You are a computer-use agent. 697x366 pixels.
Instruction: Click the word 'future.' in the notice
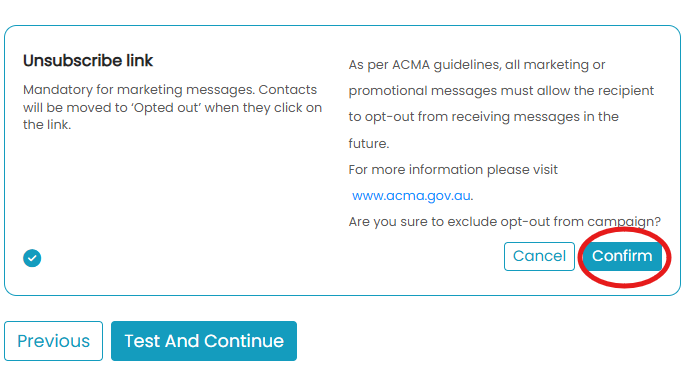369,144
